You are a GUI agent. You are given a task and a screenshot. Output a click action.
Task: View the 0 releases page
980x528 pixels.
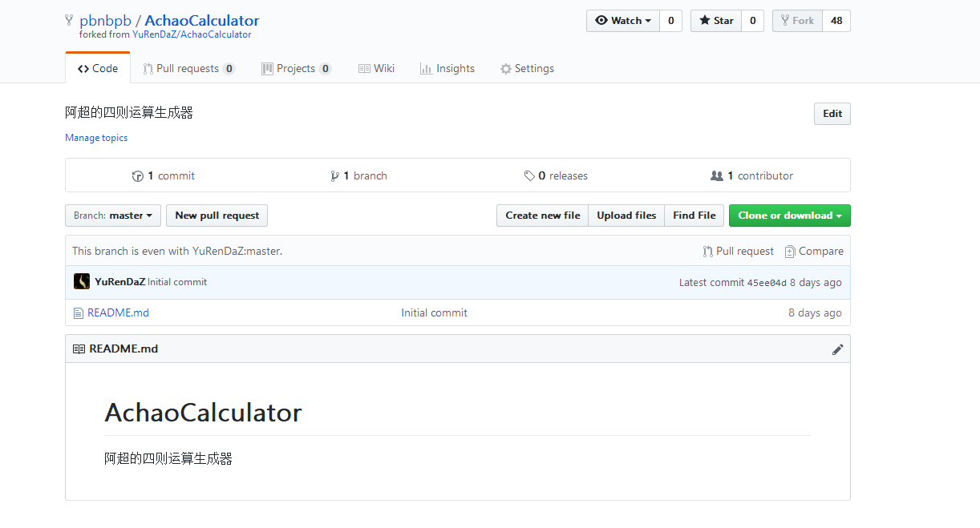click(556, 175)
